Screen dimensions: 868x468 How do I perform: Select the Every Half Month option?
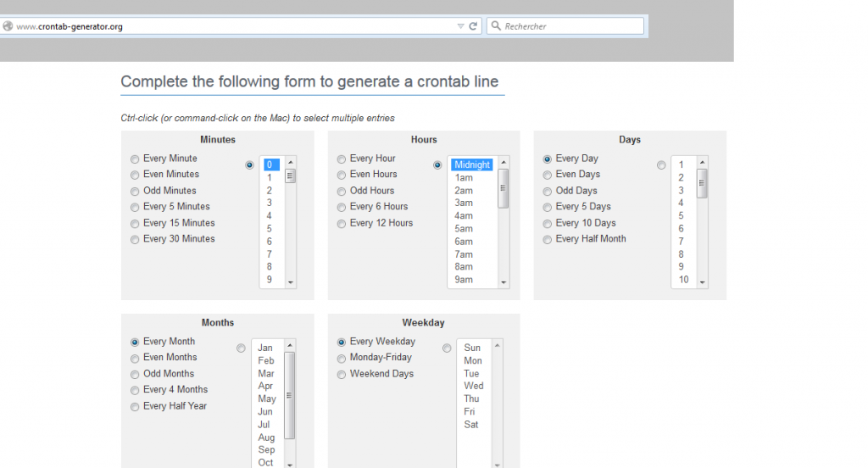tap(548, 240)
